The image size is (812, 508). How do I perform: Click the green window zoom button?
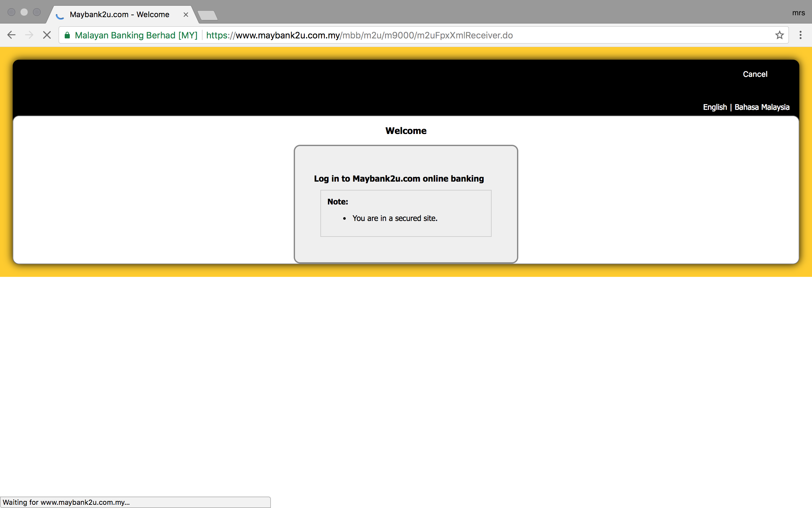pyautogui.click(x=37, y=12)
